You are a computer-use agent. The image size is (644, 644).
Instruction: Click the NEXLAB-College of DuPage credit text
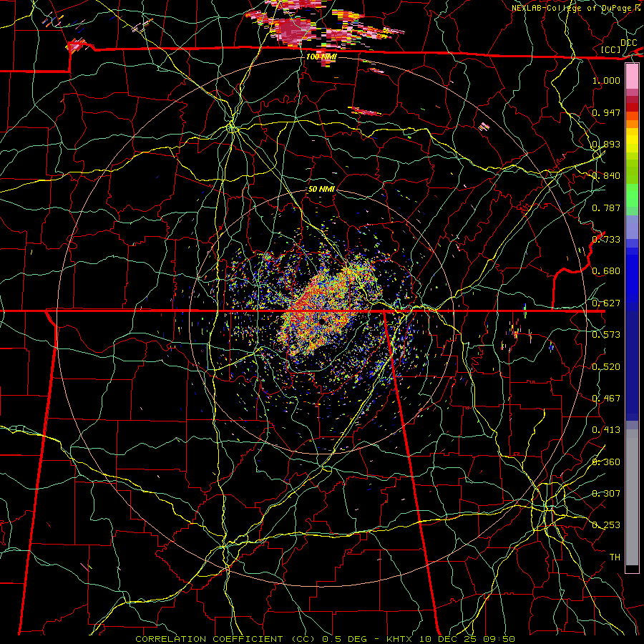tap(575, 8)
